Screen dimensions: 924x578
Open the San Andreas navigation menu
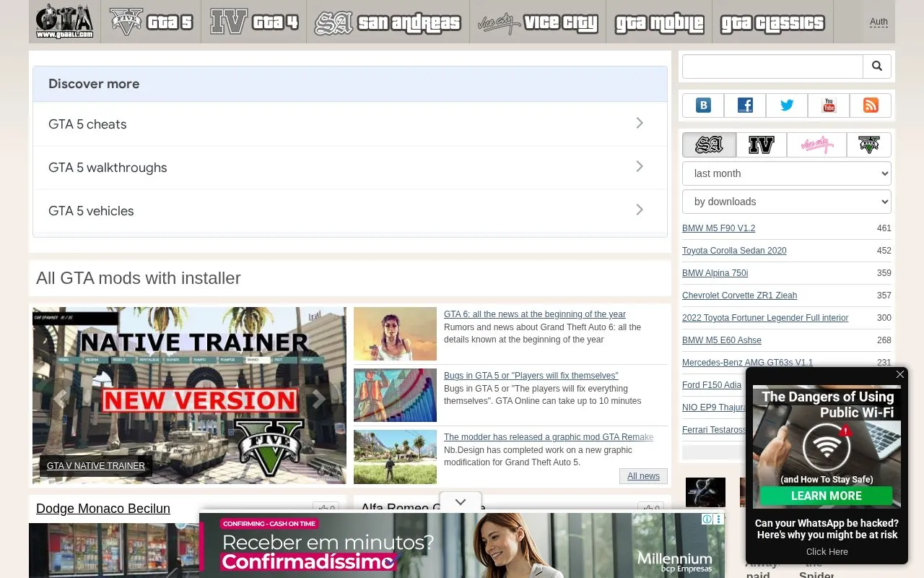click(388, 22)
